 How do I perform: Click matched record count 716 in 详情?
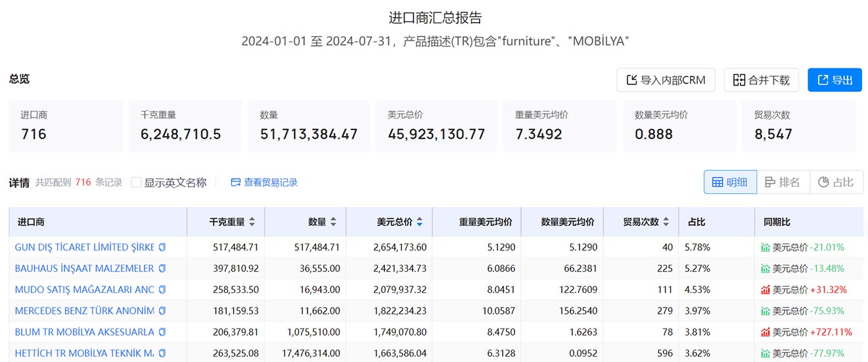(83, 183)
